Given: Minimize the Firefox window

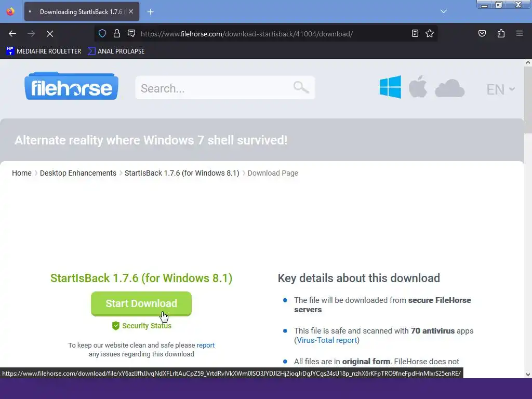Looking at the screenshot, I should pos(485,5).
